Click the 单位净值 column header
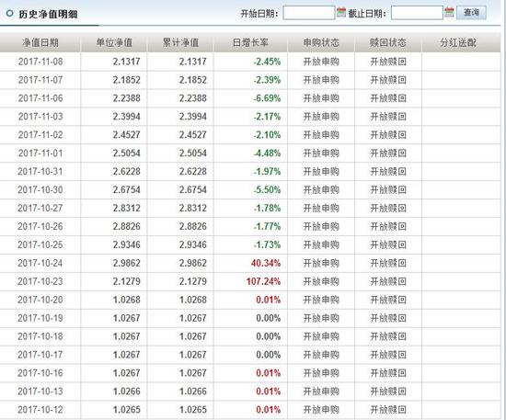The width and height of the screenshot is (506, 420). tap(114, 42)
